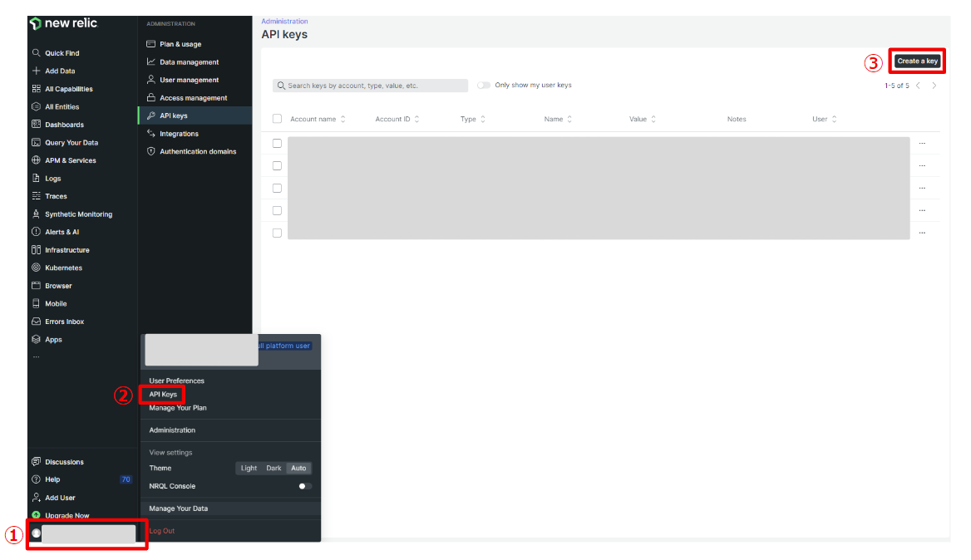Viewport: 971px width, 560px height.
Task: Click the Discussions chat icon
Action: click(x=36, y=462)
